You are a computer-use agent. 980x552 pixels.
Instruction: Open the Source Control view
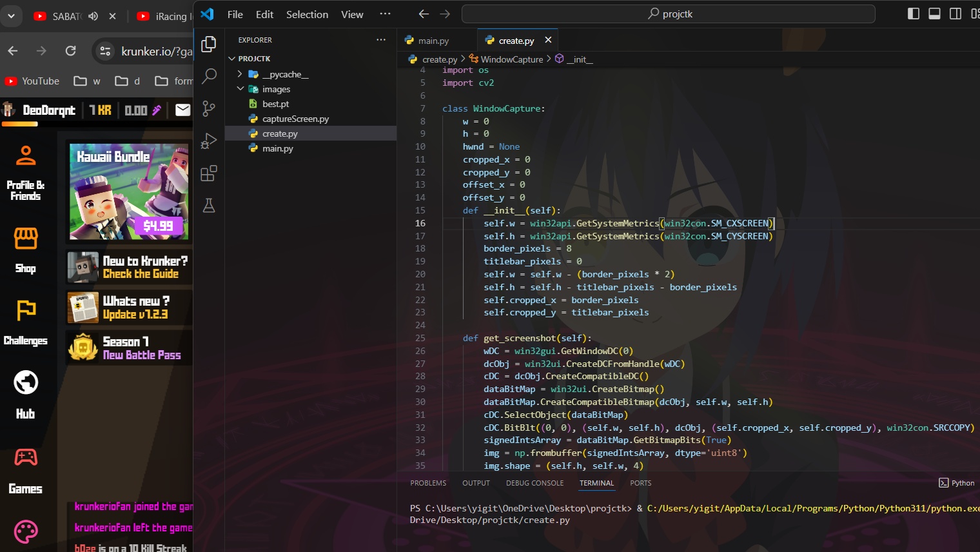click(209, 108)
